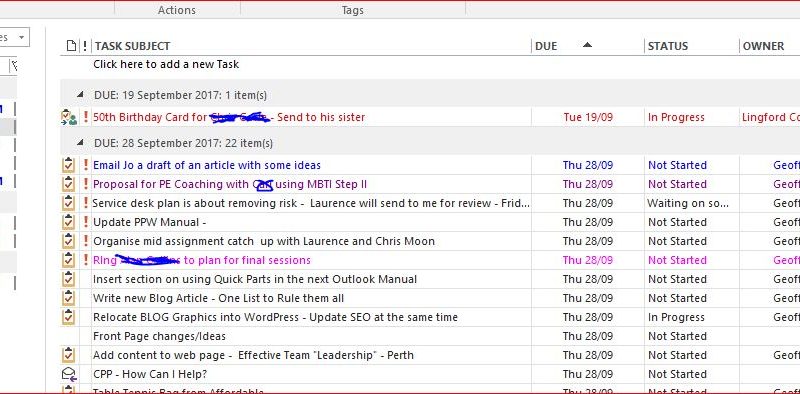Sort by the TASK SUBJECT column header
The height and width of the screenshot is (394, 800).
(132, 46)
